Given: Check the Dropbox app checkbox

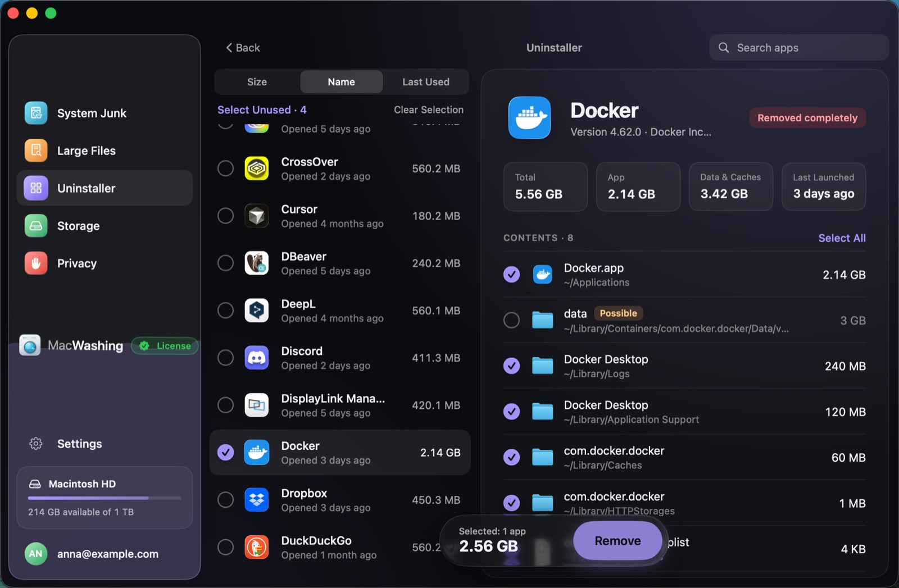Looking at the screenshot, I should pos(225,500).
